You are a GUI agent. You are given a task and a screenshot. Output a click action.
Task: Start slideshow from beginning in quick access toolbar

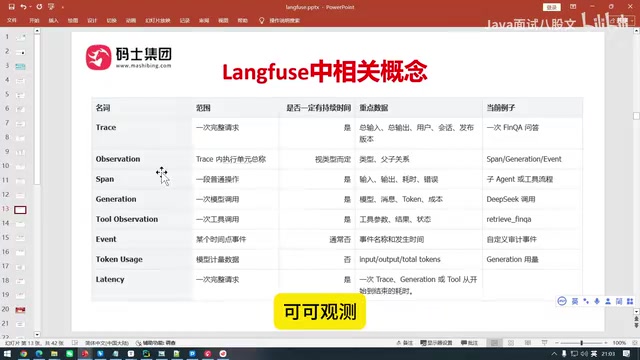point(51,7)
